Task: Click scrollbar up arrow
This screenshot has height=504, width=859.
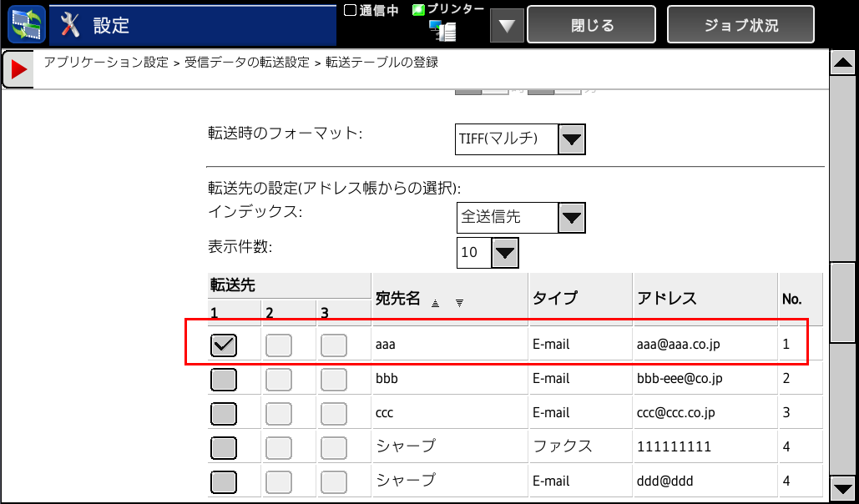Action: [x=844, y=63]
